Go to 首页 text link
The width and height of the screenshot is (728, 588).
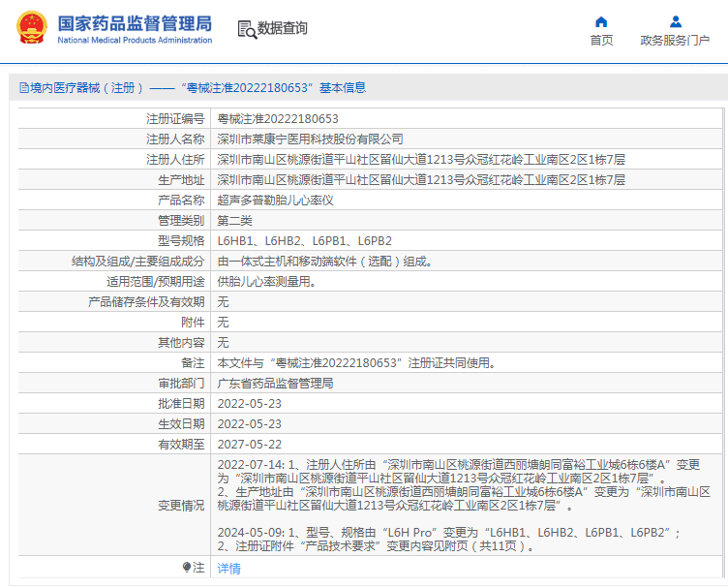pos(601,41)
